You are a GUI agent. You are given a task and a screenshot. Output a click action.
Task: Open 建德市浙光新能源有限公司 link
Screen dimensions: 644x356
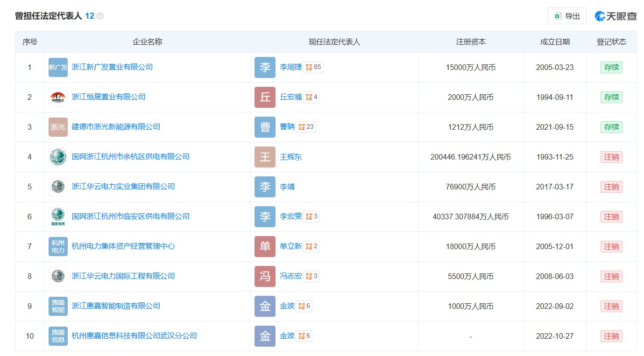pyautogui.click(x=116, y=127)
